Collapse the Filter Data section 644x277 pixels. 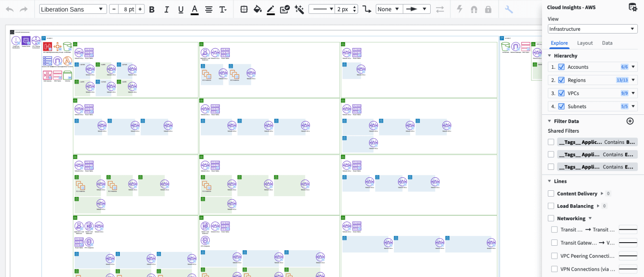[x=550, y=121]
